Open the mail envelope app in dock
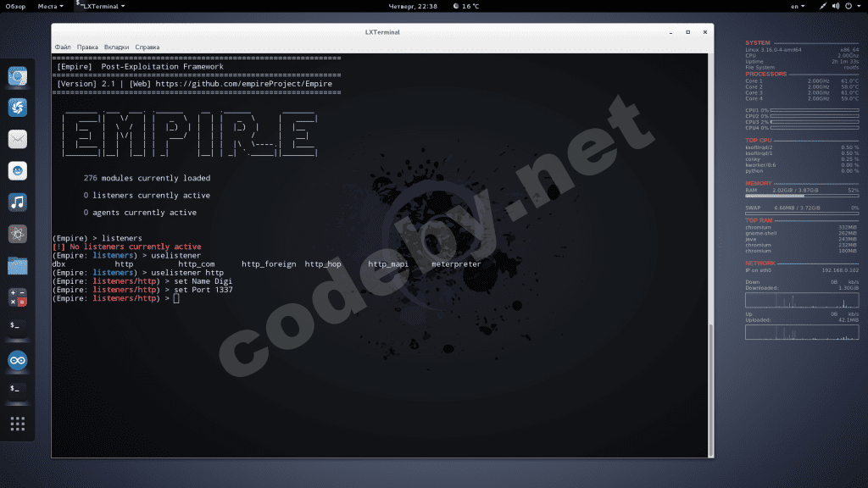 click(x=18, y=139)
